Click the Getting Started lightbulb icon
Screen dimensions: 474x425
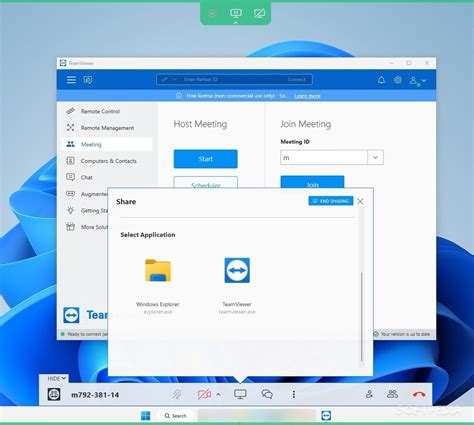coord(70,210)
